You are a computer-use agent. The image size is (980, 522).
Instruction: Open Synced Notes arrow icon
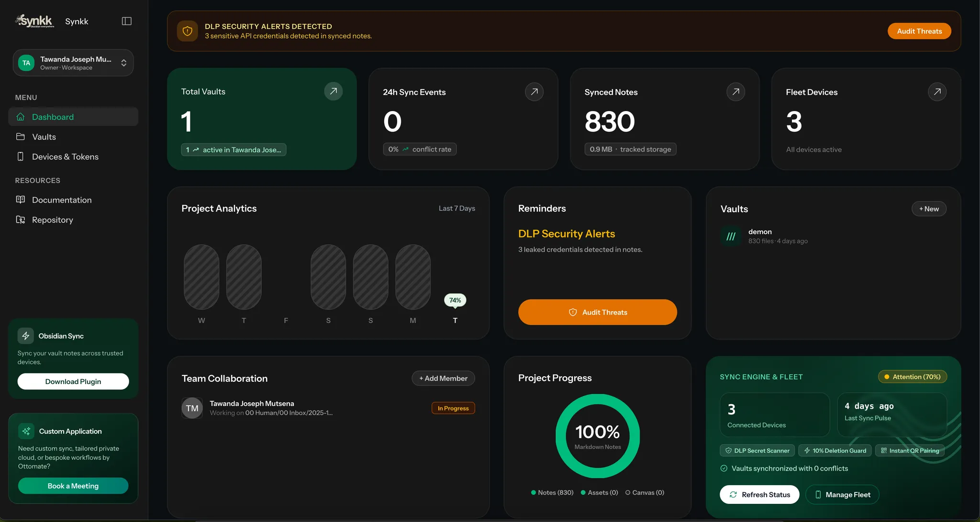click(736, 91)
